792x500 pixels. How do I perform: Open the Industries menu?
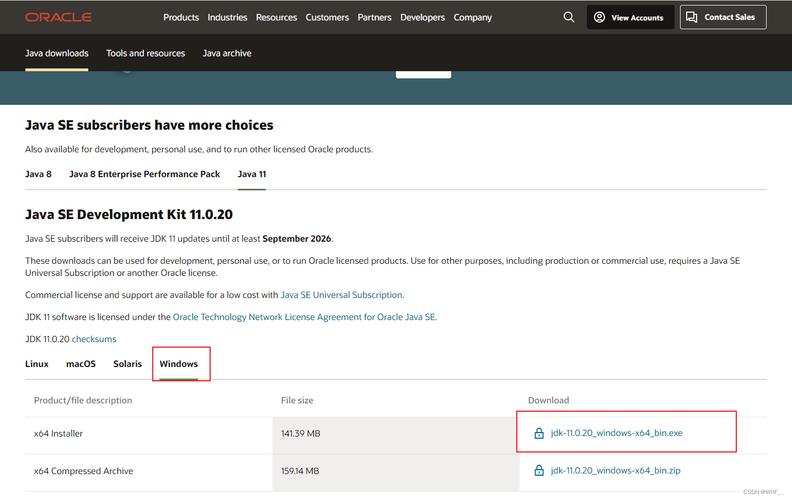click(x=227, y=17)
